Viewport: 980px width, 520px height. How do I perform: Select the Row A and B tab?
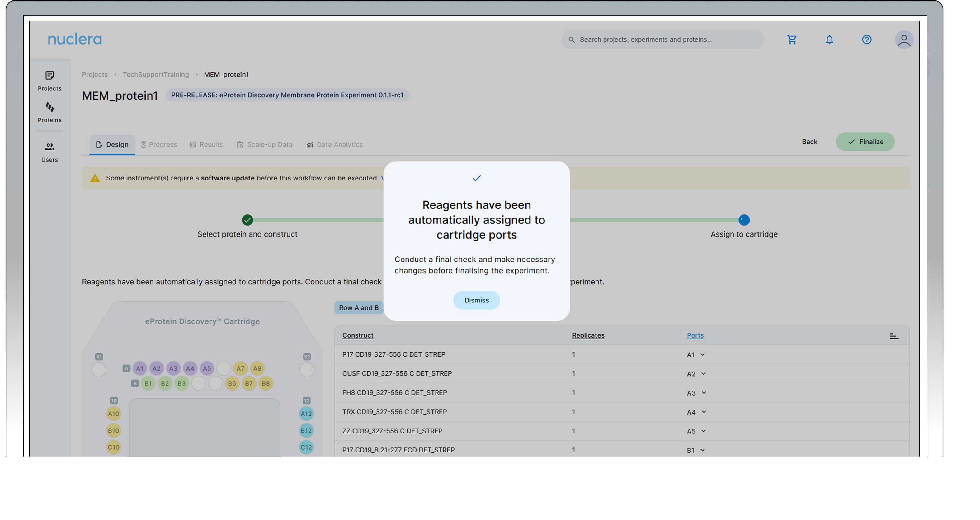point(359,308)
